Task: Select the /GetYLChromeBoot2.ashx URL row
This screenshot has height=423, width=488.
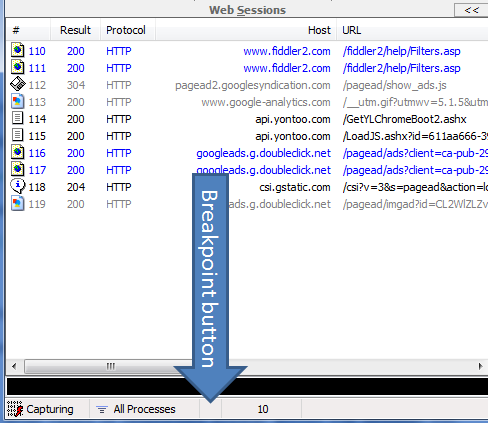Action: 404,119
